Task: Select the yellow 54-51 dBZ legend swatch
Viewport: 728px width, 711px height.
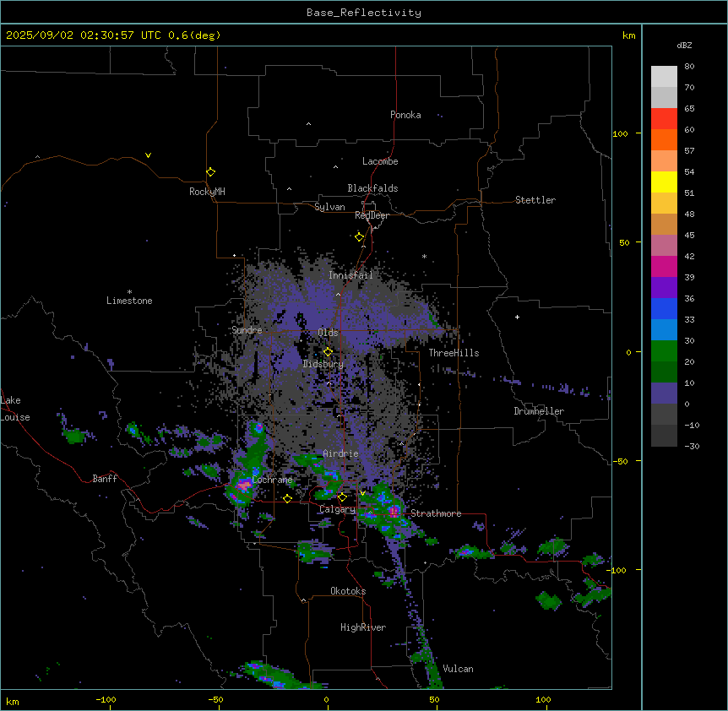Action: click(x=664, y=182)
